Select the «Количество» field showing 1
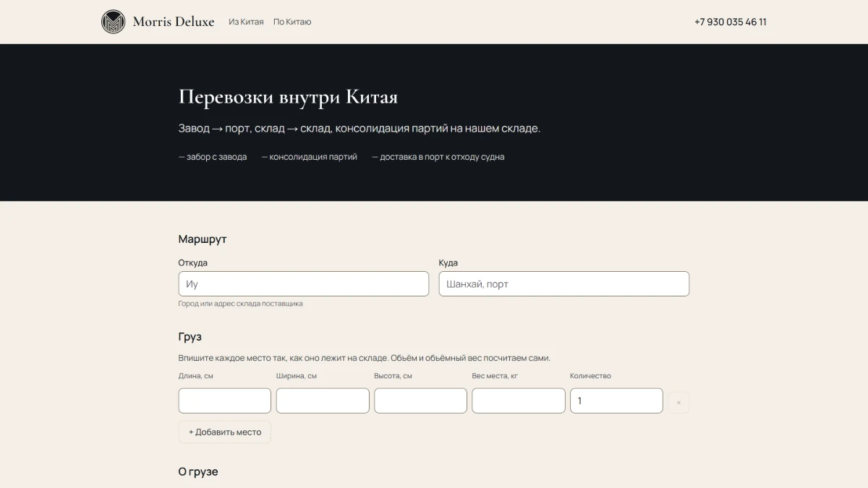Image resolution: width=868 pixels, height=488 pixels. click(x=616, y=401)
